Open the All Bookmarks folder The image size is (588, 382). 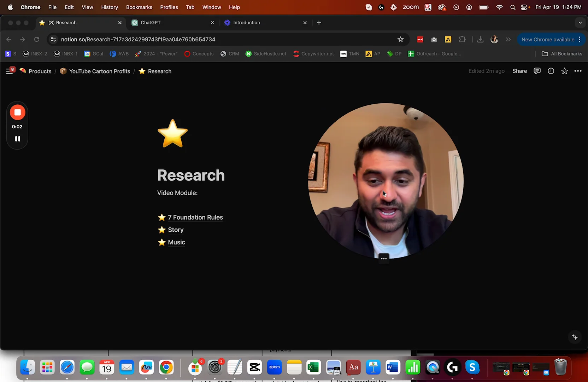[562, 54]
